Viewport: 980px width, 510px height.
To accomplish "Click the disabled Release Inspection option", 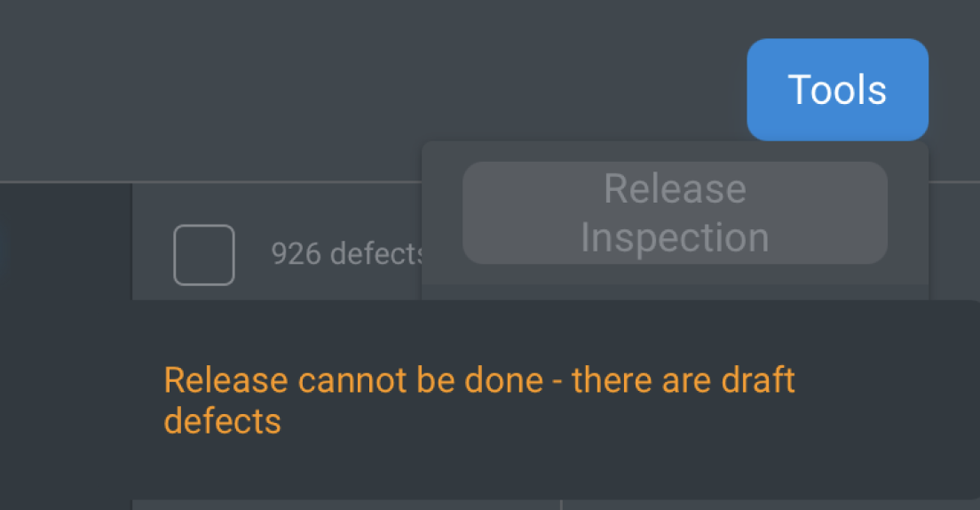I will click(x=675, y=213).
